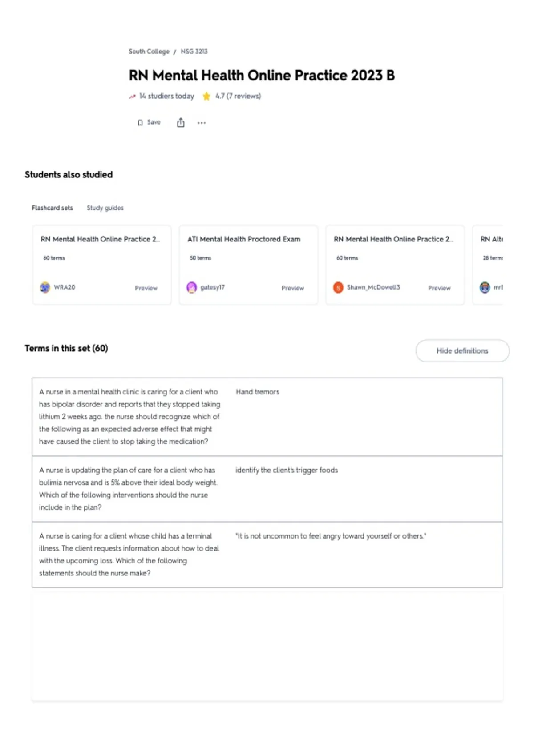Select the Hand tremors definition card

pyautogui.click(x=257, y=392)
